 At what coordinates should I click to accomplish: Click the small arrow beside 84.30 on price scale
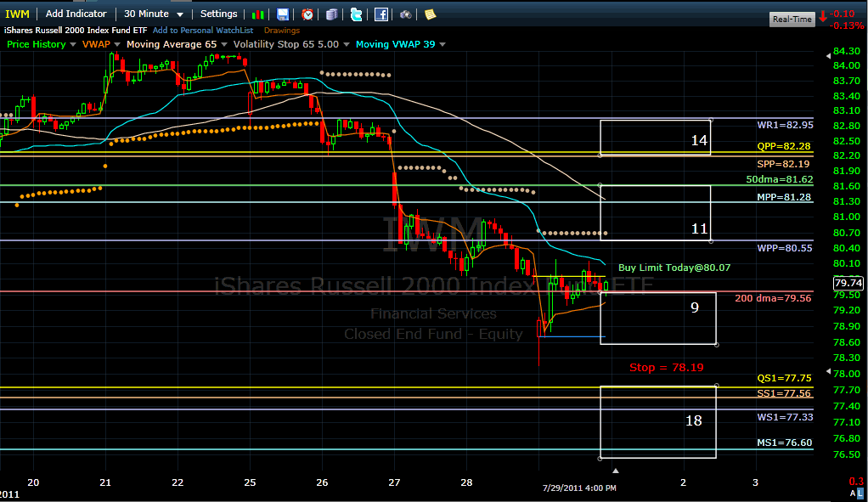[828, 56]
